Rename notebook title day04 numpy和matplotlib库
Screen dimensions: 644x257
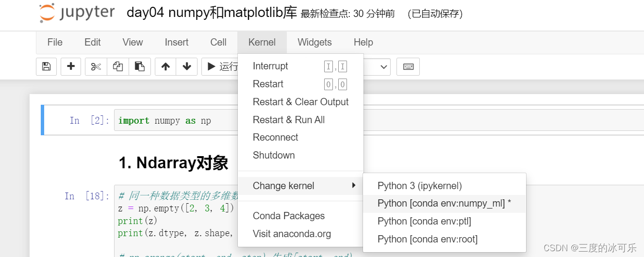click(212, 13)
